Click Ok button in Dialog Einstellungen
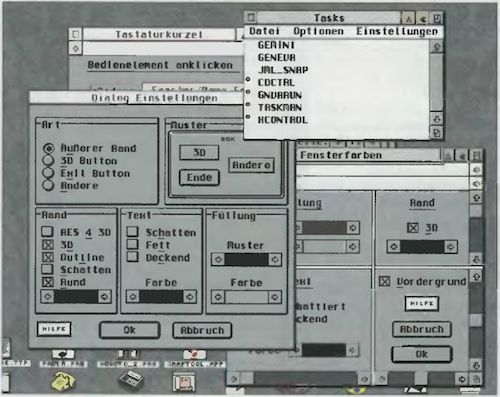Viewport: 500px width, 397px height. tap(130, 330)
